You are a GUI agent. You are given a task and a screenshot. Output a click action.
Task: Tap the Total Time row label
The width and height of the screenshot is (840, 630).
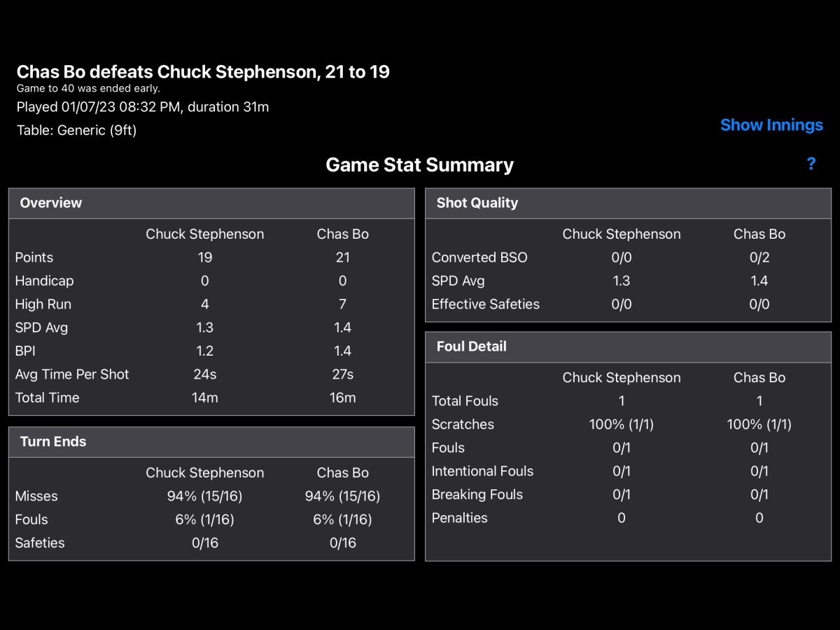pos(48,398)
